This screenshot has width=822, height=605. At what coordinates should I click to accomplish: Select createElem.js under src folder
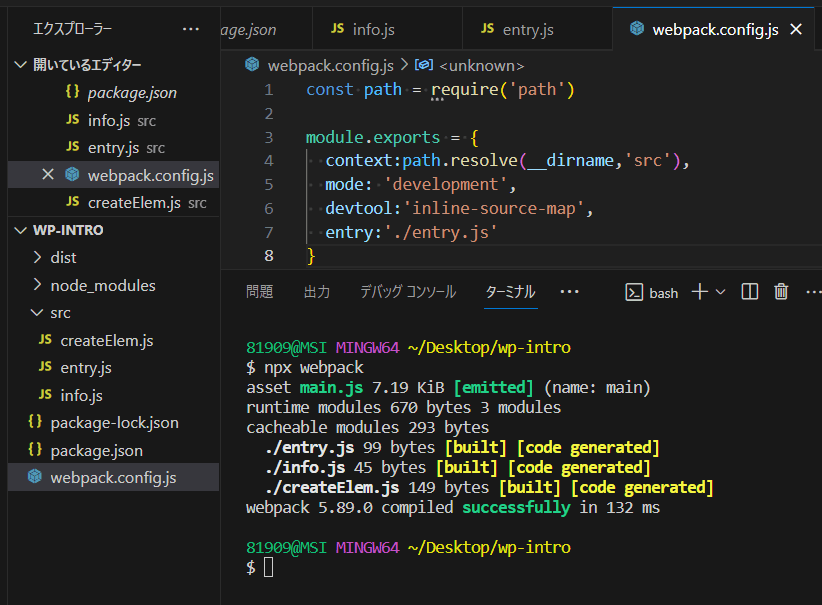107,341
